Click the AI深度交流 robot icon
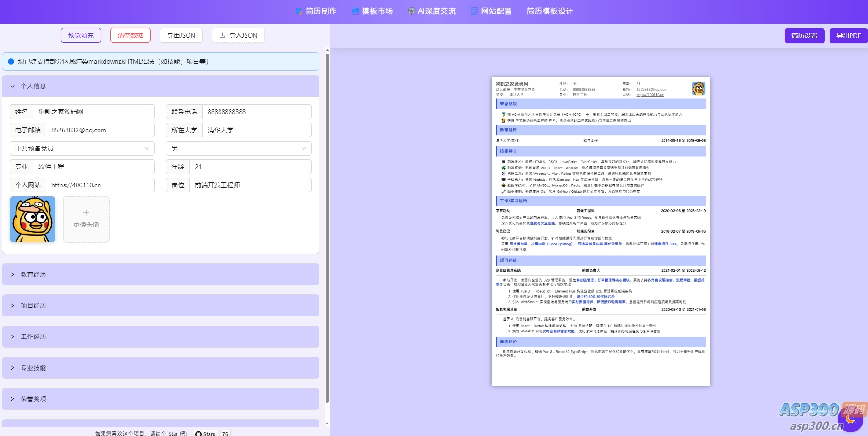The image size is (868, 436). (412, 11)
